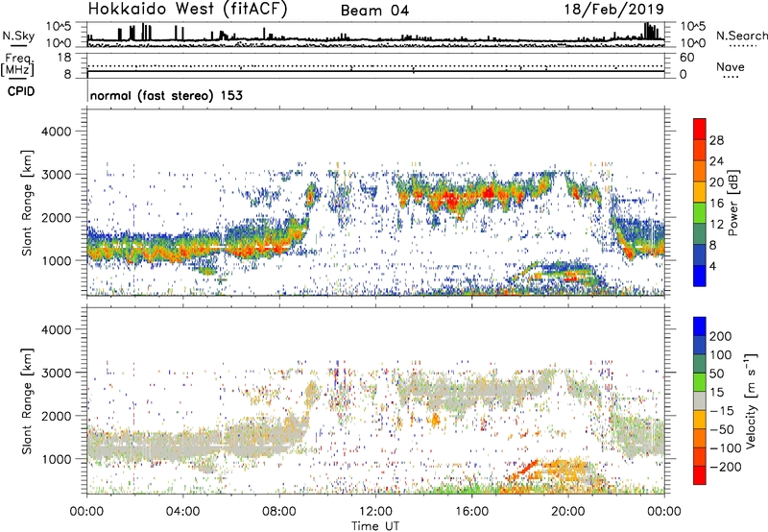The width and height of the screenshot is (768, 532).
Task: Click the '04:00' time axis tick label
Action: [x=183, y=512]
